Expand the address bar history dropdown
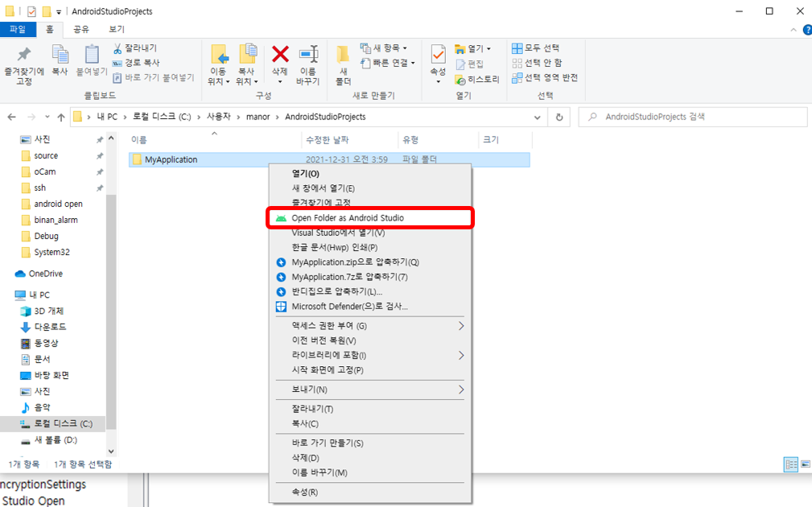This screenshot has height=507, width=812. [537, 117]
